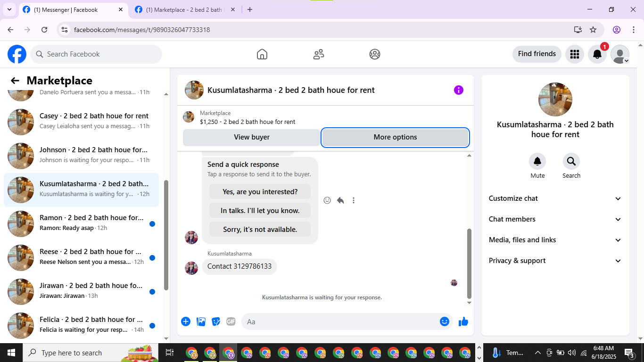Viewport: 644px width, 362px height.
Task: Switch to Marketplace browser tab
Action: tap(184, 9)
